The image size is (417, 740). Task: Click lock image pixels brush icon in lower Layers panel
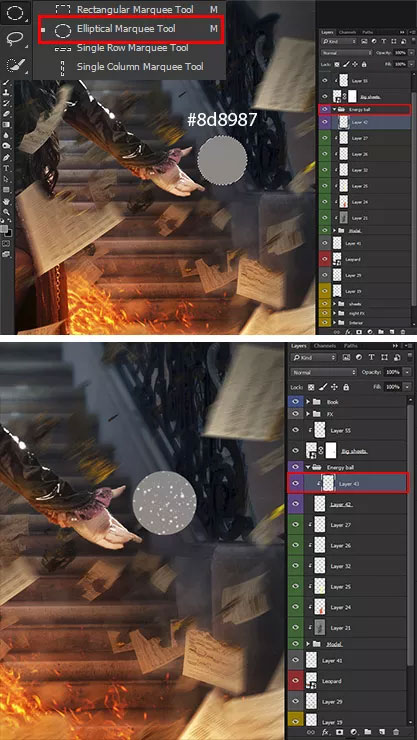click(x=323, y=387)
